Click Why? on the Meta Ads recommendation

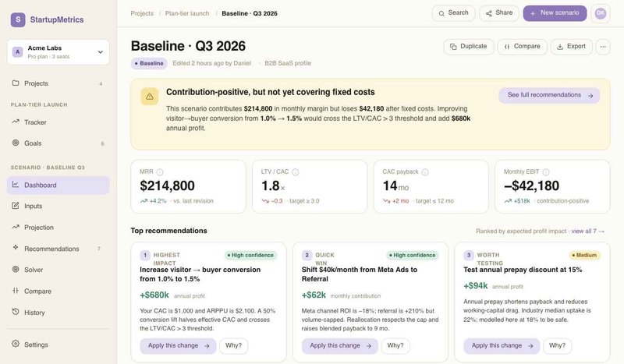395,346
